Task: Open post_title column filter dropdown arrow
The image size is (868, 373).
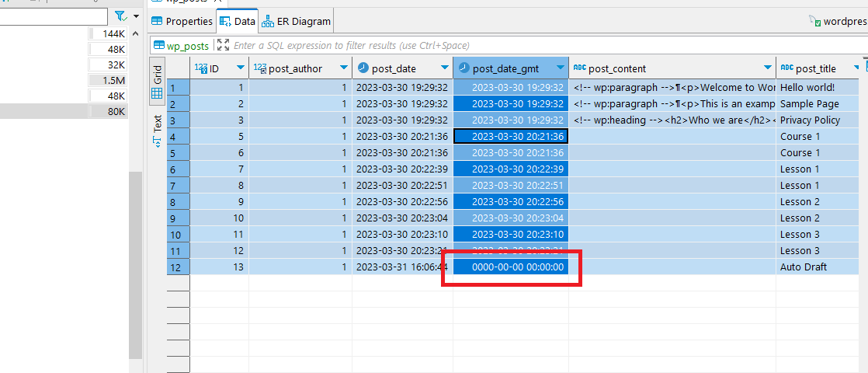Action: pyautogui.click(x=857, y=68)
